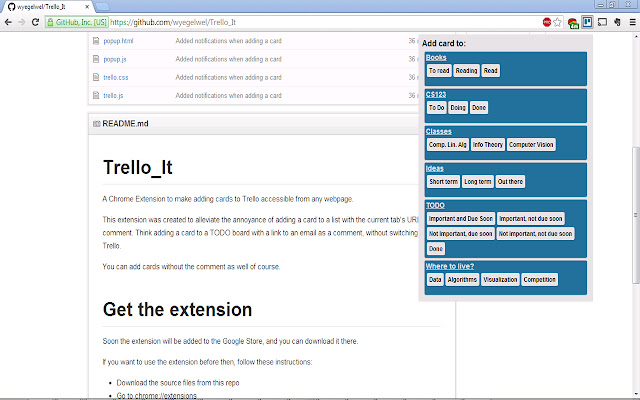Add card to the "To read" list
640x400 pixels.
tap(439, 71)
